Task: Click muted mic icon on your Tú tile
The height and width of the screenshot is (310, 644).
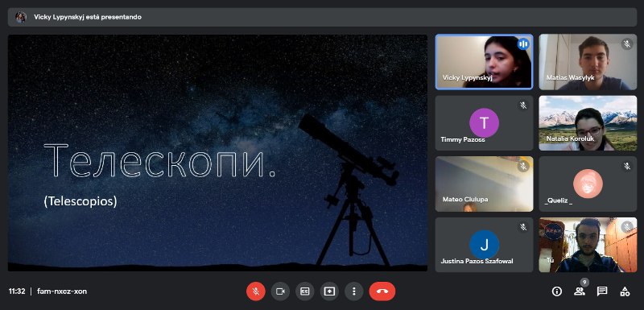Action: coord(627,227)
